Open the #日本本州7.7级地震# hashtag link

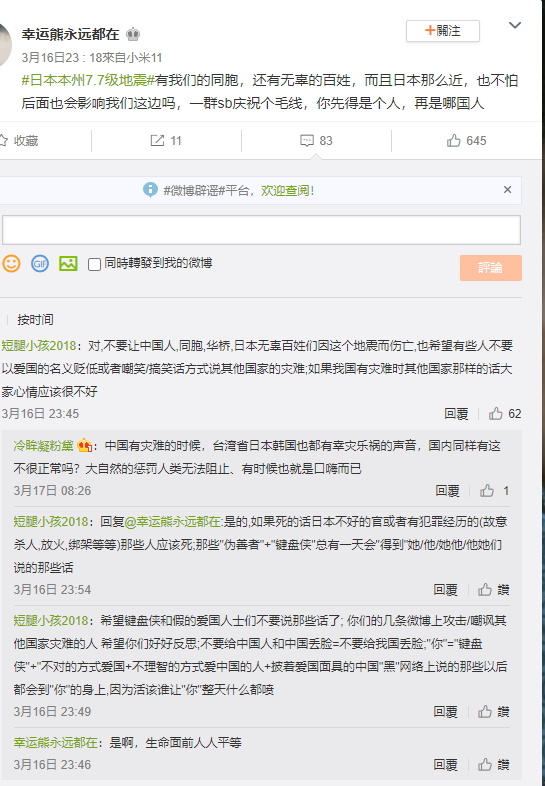click(88, 80)
